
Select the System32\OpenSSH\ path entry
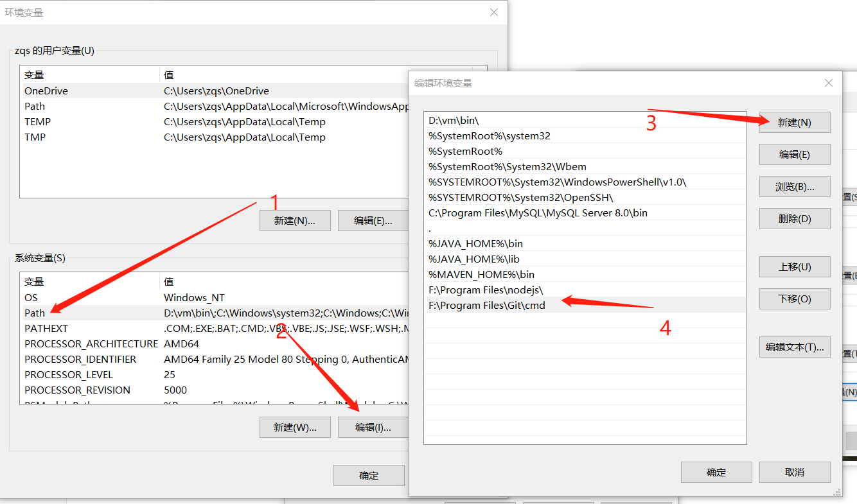pos(585,197)
